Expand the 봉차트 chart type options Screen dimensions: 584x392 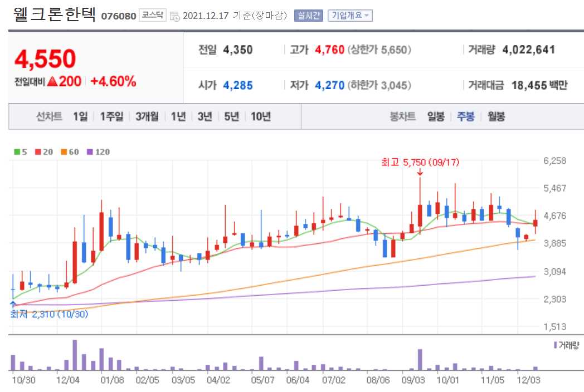point(402,116)
